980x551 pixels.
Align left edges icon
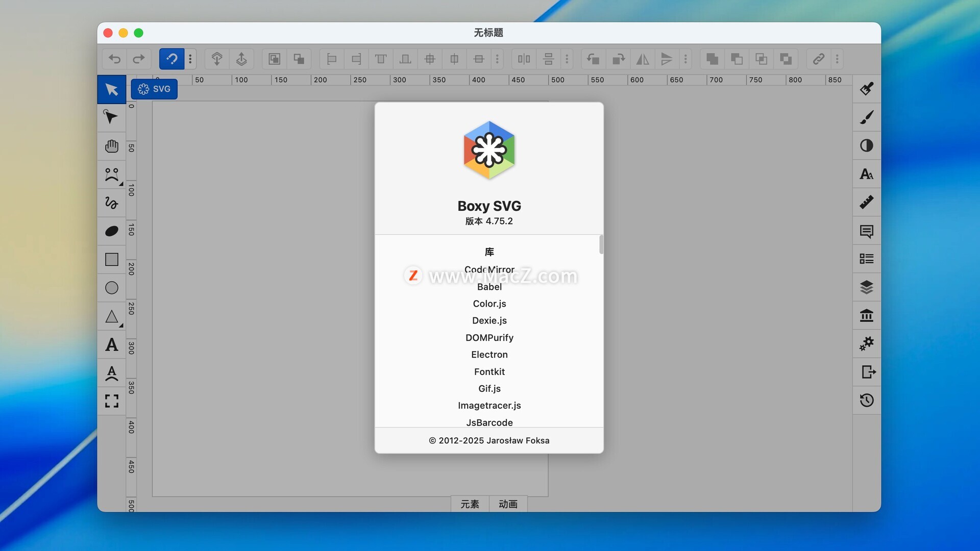332,59
